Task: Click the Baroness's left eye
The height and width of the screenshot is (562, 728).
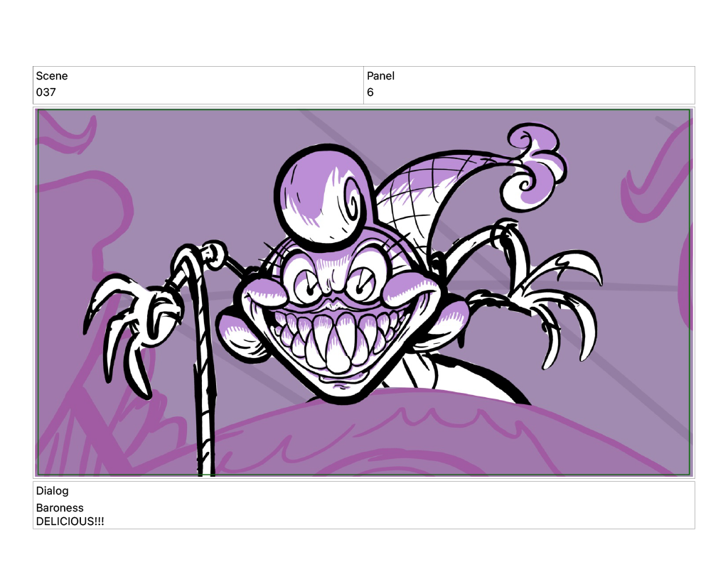Action: pos(307,284)
